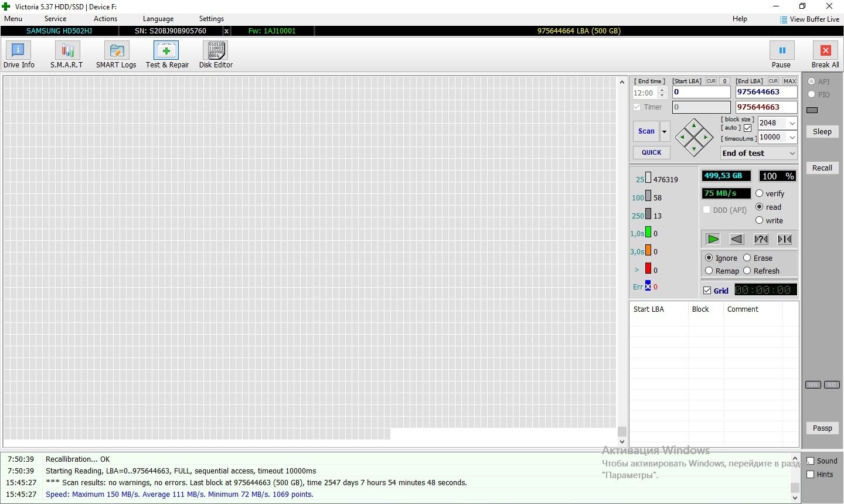Image resolution: width=844 pixels, height=504 pixels.
Task: Click the 0 button beside Start LBA
Action: (x=724, y=81)
